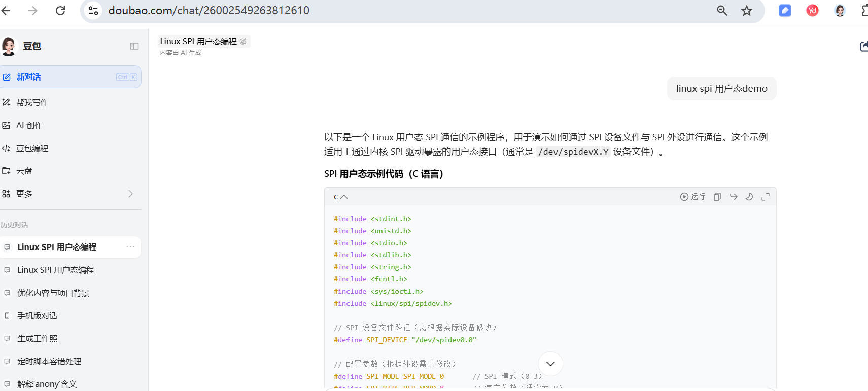Open options for selected Linux SPI chat
The height and width of the screenshot is (391, 868).
point(130,247)
